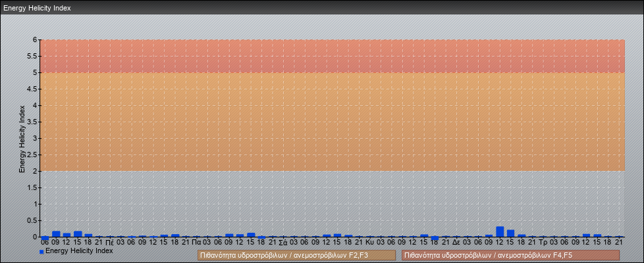Viewport: 644px width, 263px height.
Task: Click the vertical Energy Helicity Index axis title
Action: [22, 139]
